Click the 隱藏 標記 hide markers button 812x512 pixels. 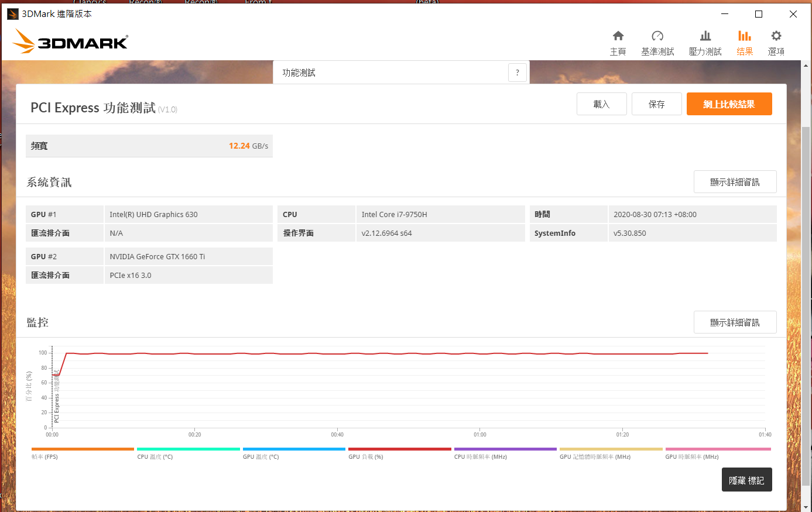pos(747,480)
